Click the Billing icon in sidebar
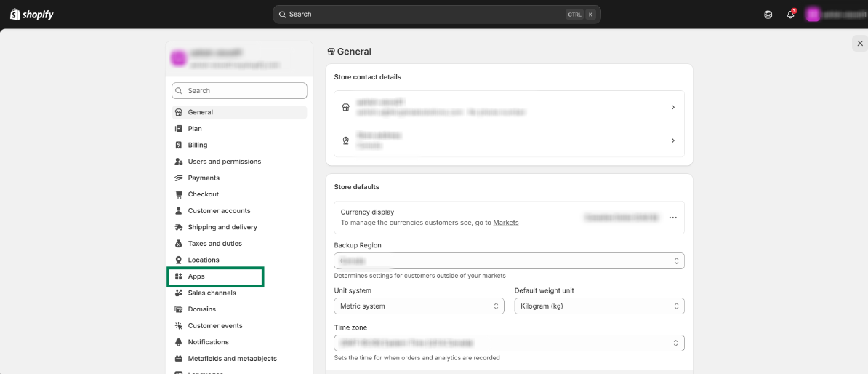 pos(179,145)
